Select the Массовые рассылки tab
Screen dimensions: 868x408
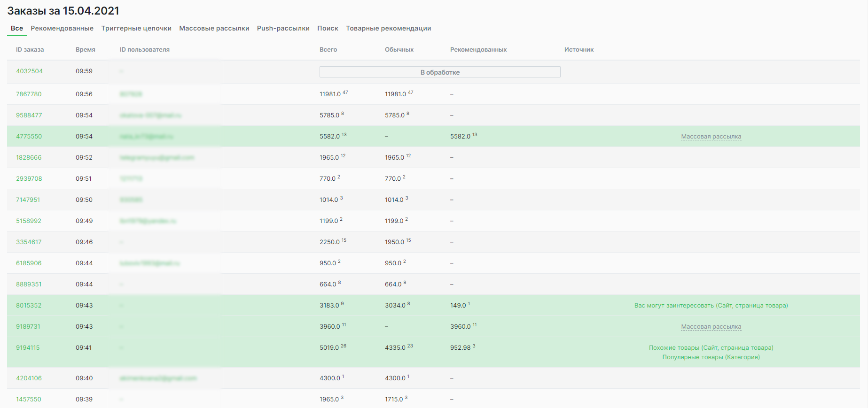tap(214, 28)
